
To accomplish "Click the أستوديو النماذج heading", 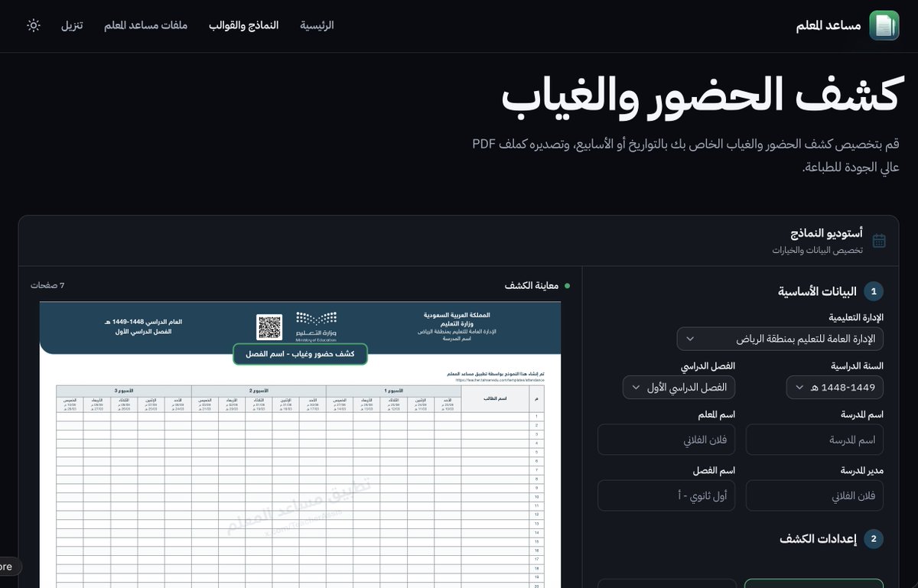I will click(x=827, y=233).
